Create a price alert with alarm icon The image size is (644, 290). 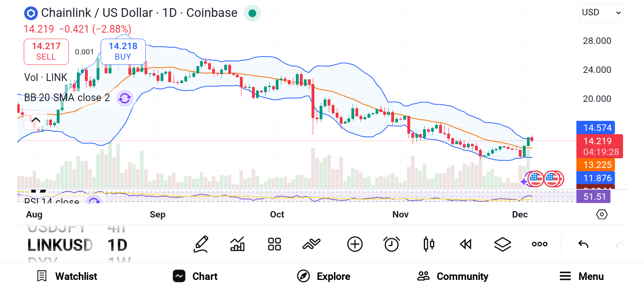(x=391, y=244)
